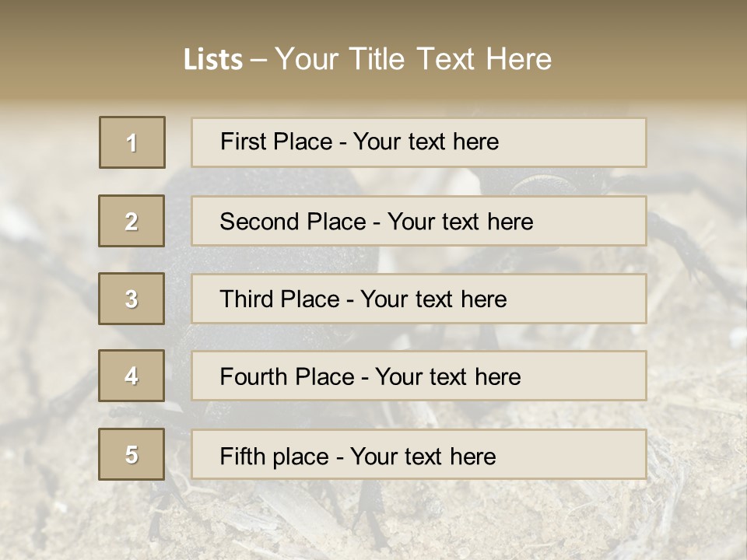Click the words "Fifth place"

coord(272,456)
